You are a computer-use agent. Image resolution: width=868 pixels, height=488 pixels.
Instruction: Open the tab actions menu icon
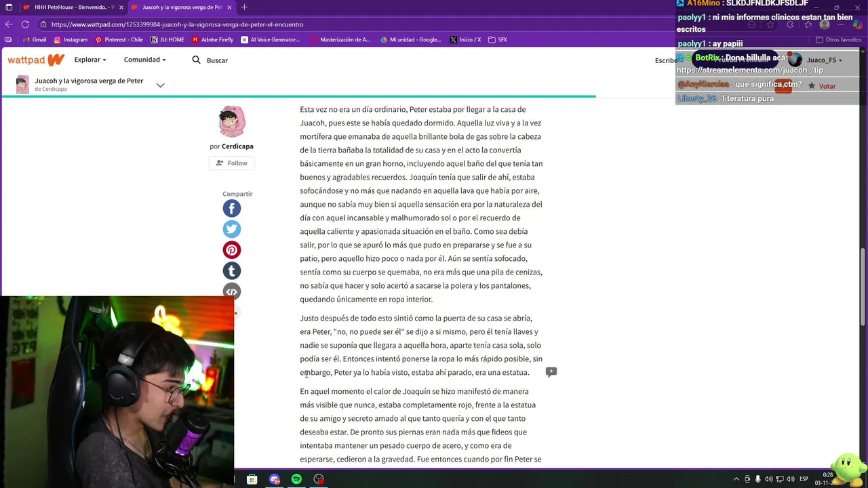click(x=7, y=7)
